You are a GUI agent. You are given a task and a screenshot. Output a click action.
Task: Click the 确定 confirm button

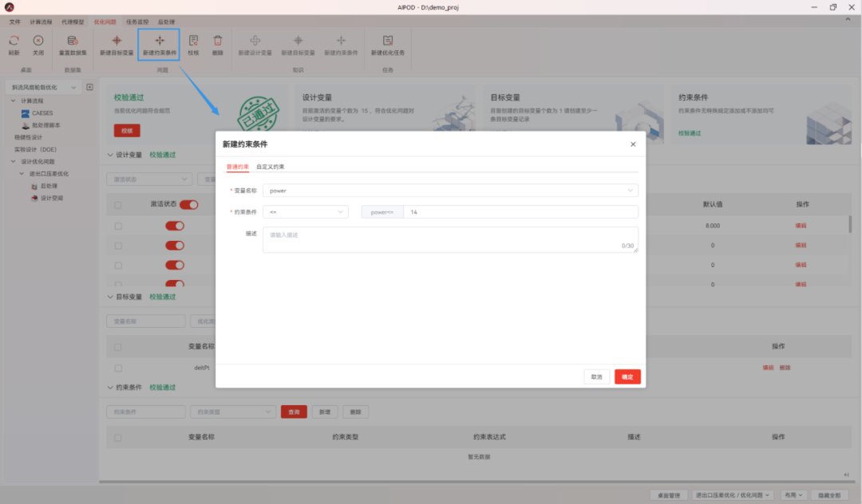point(627,376)
